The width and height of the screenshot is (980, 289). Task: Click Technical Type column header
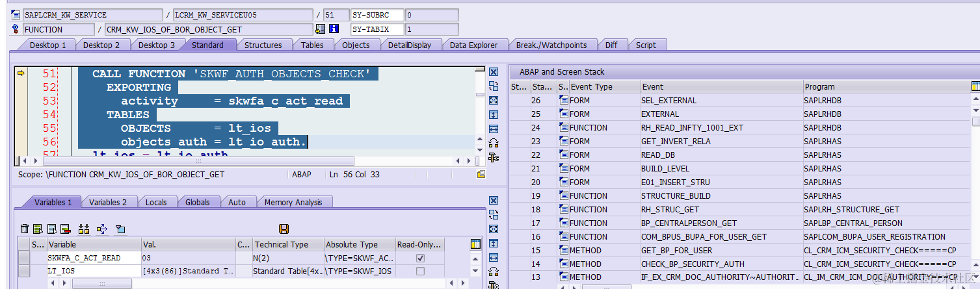(x=288, y=245)
